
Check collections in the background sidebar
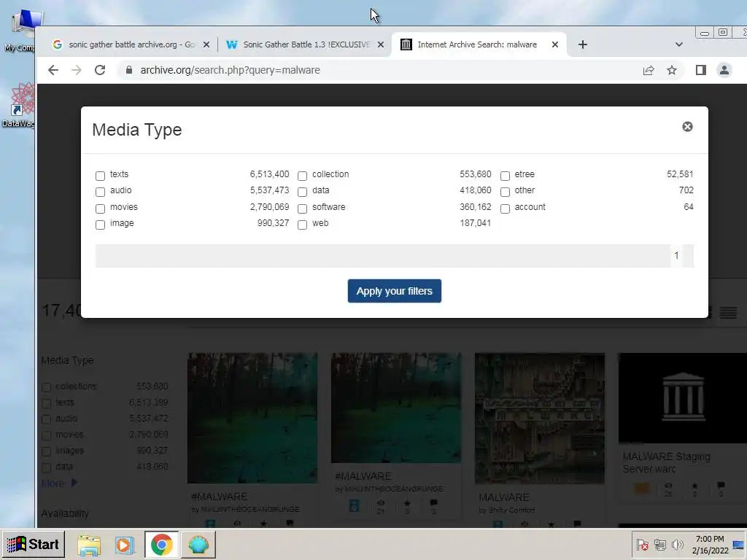tap(46, 387)
